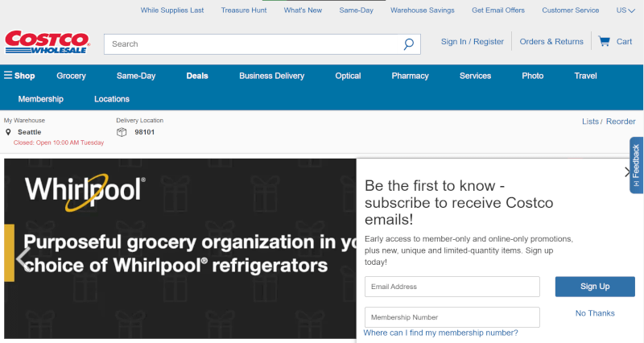Open the shopping cart icon
This screenshot has height=343, width=644.
click(604, 41)
